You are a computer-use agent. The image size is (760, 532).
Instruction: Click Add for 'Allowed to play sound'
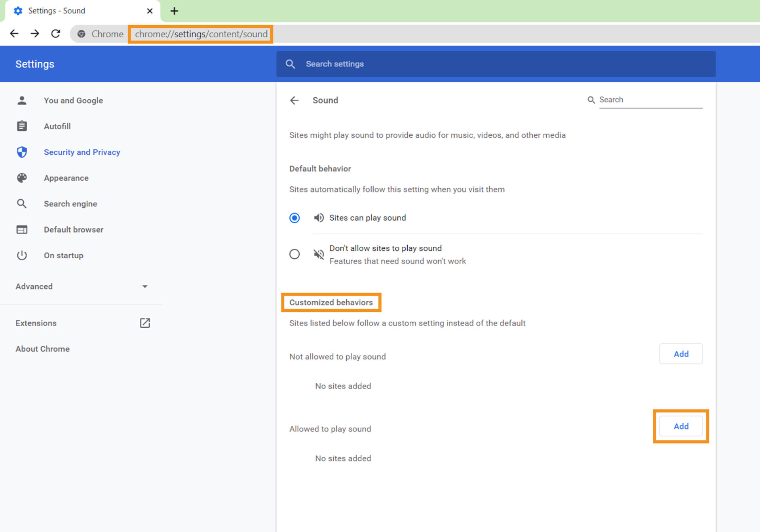(x=680, y=426)
